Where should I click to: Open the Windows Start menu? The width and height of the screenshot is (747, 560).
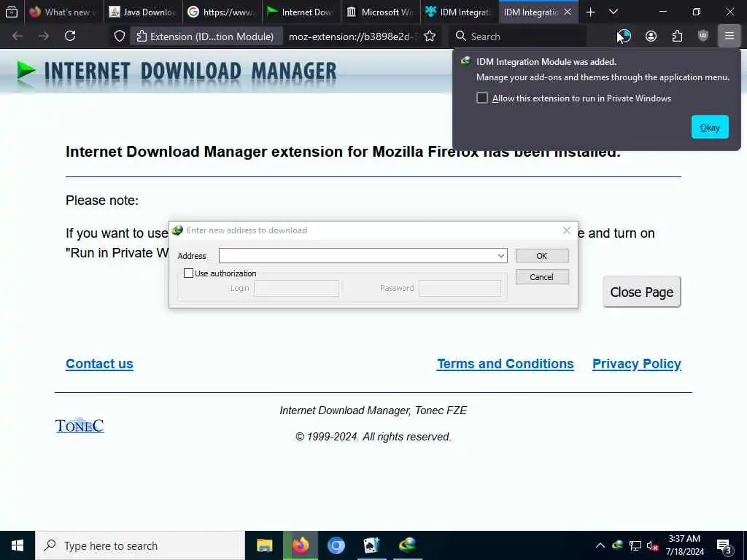click(18, 545)
